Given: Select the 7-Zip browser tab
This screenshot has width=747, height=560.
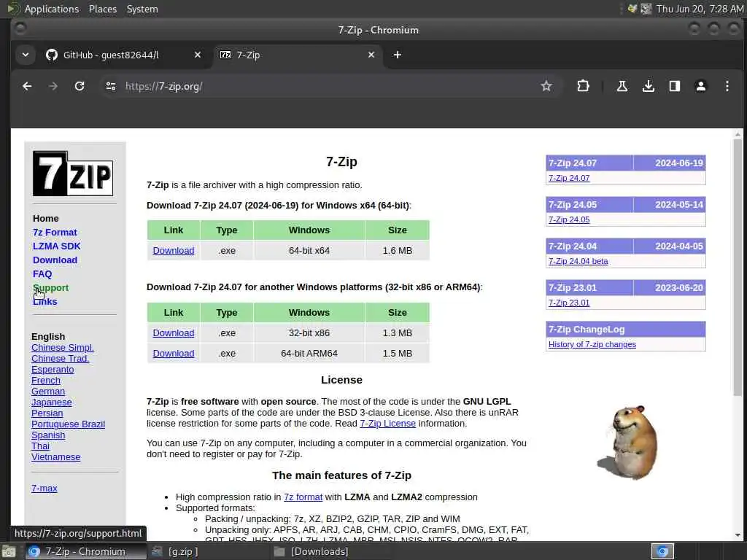Looking at the screenshot, I should (x=298, y=55).
